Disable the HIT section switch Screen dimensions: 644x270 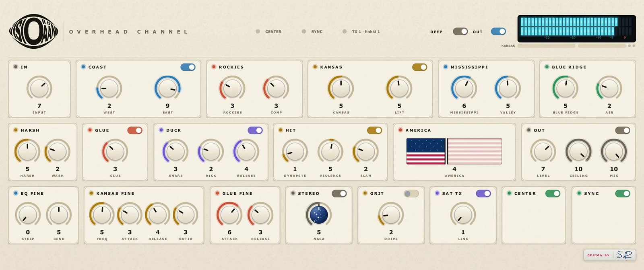pyautogui.click(x=375, y=130)
